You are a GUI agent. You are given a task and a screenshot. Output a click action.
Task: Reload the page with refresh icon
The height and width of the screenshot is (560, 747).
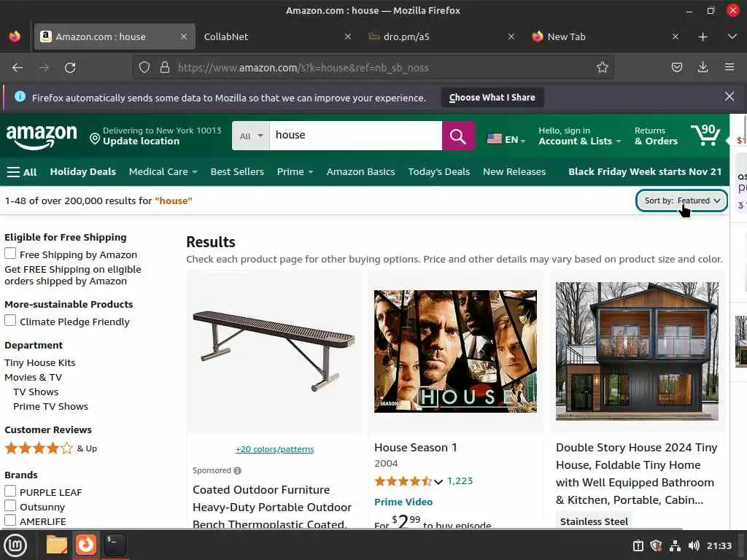pyautogui.click(x=70, y=68)
